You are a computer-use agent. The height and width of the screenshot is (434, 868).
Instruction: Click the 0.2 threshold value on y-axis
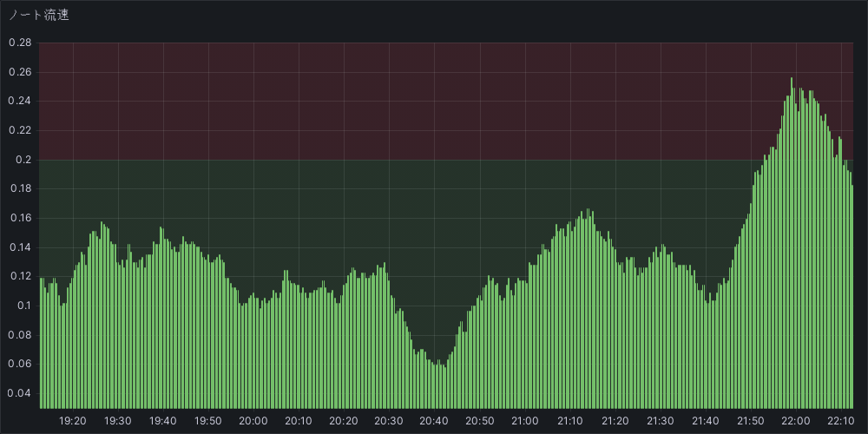coord(23,160)
